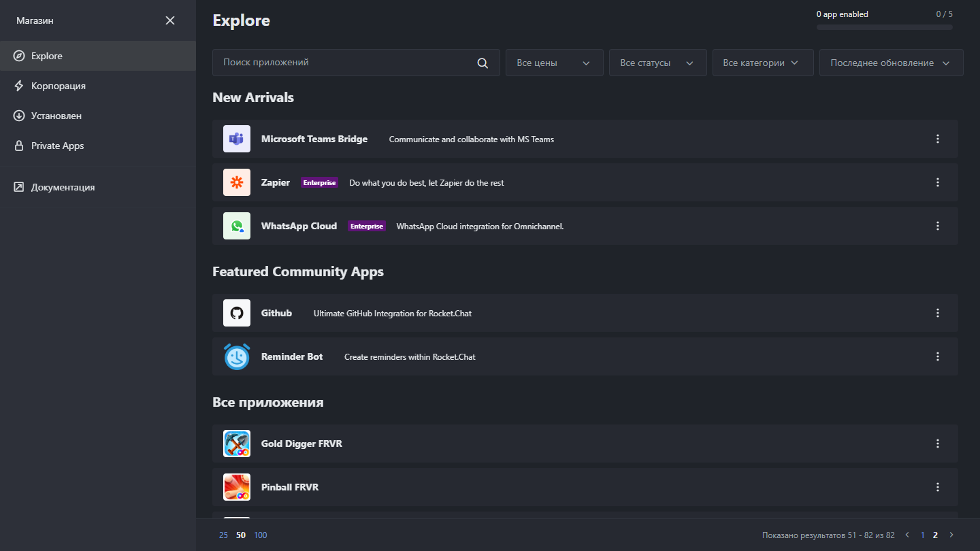
Task: Click the apps enabled progress bar
Action: [885, 27]
